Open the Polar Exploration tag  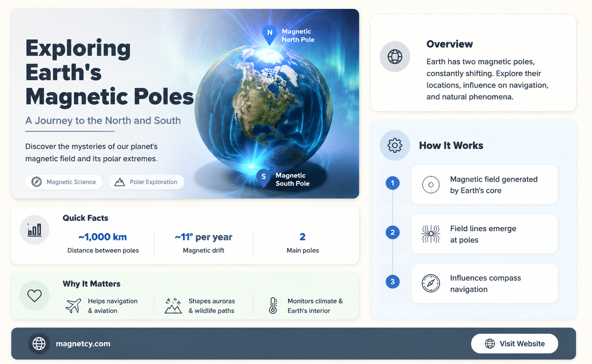click(x=146, y=182)
